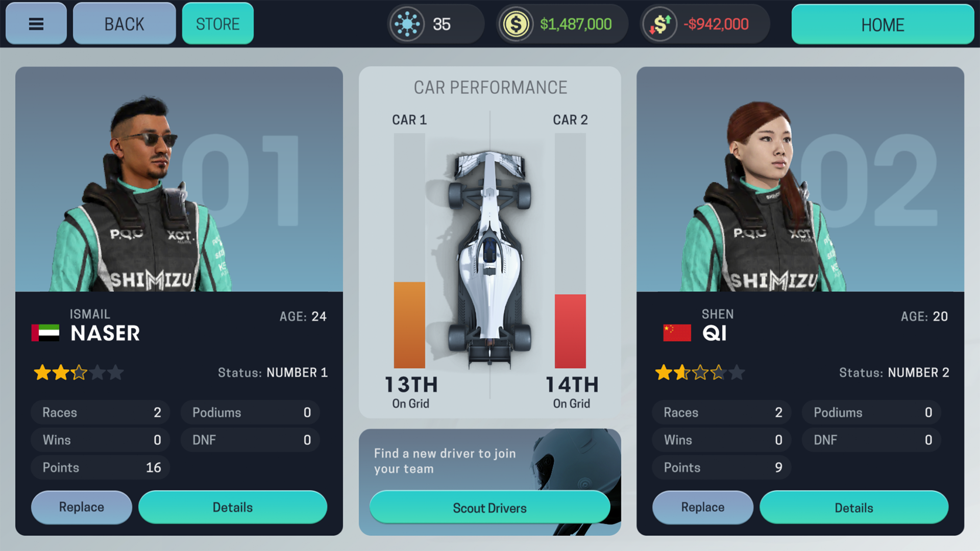Click the China flag icon on Qi card
Image resolution: width=980 pixels, height=551 pixels.
[x=675, y=332]
